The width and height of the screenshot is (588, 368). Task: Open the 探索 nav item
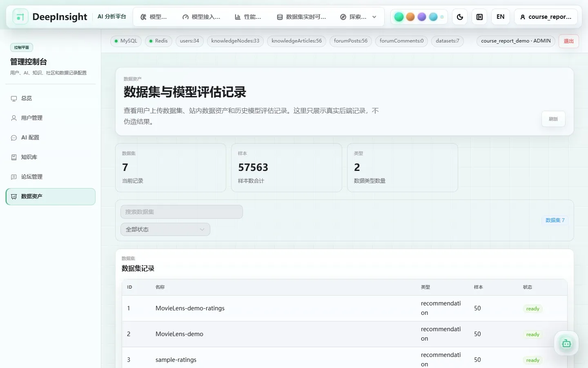(353, 17)
